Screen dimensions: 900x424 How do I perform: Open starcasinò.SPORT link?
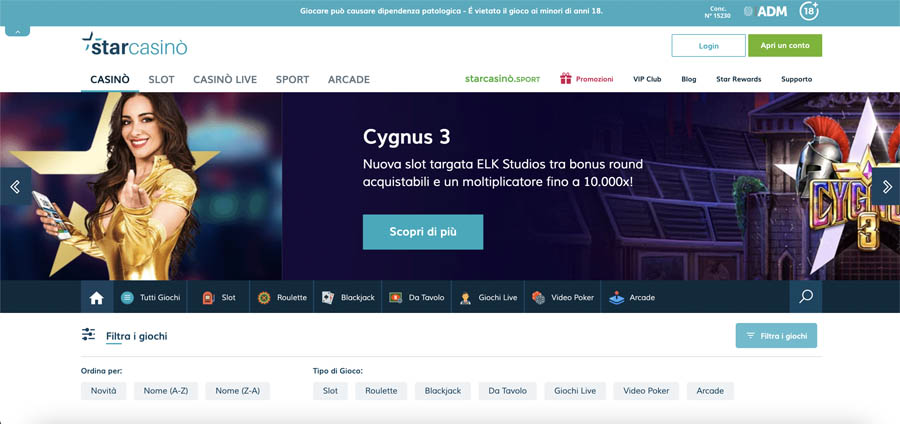(x=502, y=79)
